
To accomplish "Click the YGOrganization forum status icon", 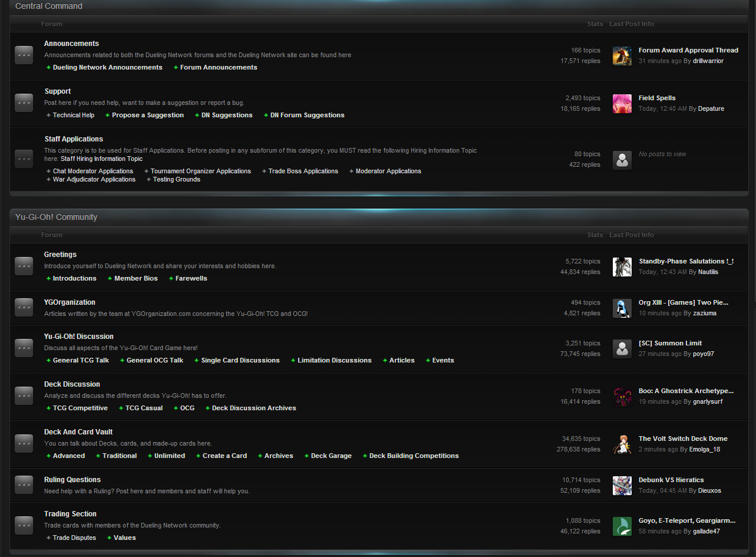I will click(x=24, y=307).
